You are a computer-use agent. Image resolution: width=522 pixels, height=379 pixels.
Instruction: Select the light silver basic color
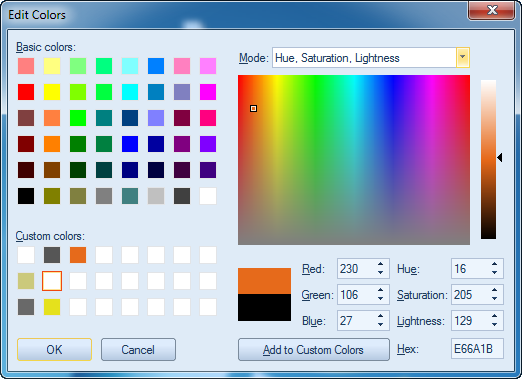pos(156,196)
